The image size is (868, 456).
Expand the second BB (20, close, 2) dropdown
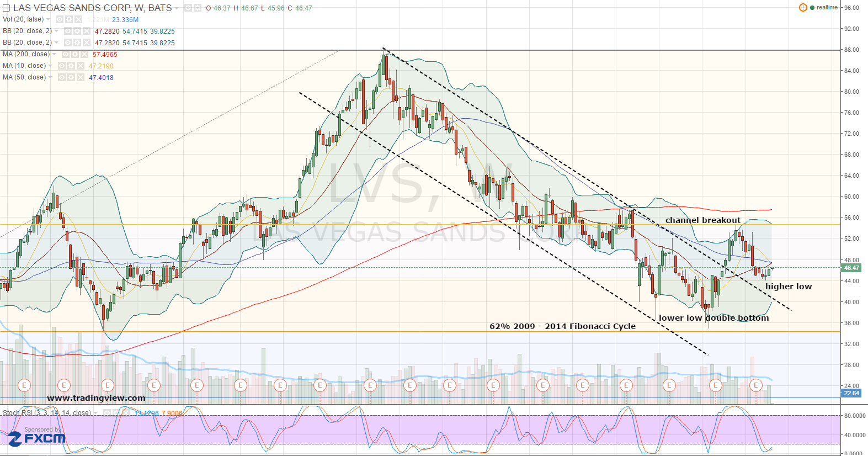[56, 43]
